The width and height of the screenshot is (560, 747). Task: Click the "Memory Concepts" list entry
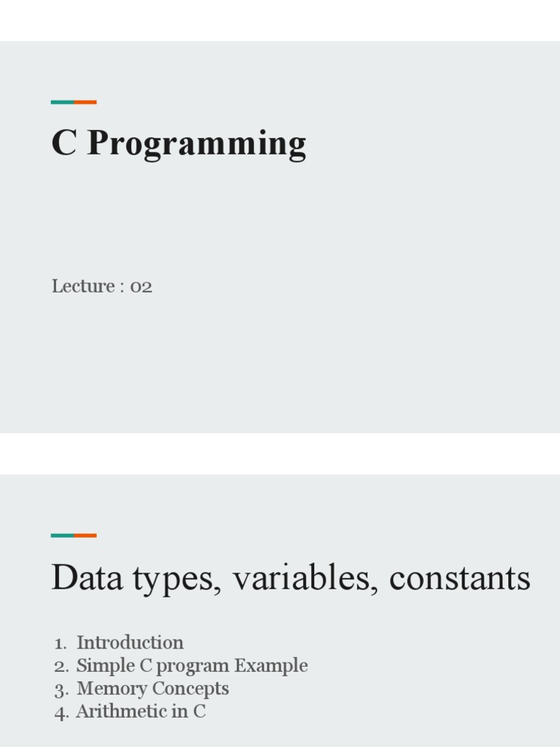(152, 689)
